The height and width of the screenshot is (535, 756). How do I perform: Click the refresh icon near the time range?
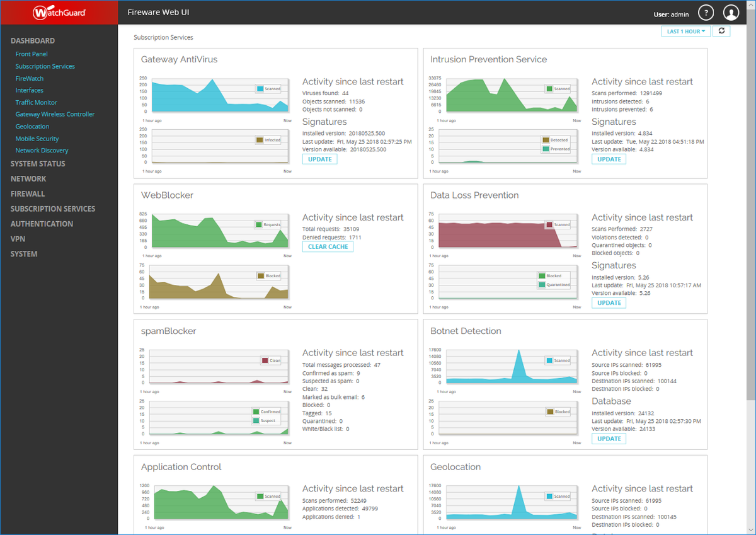coord(721,31)
